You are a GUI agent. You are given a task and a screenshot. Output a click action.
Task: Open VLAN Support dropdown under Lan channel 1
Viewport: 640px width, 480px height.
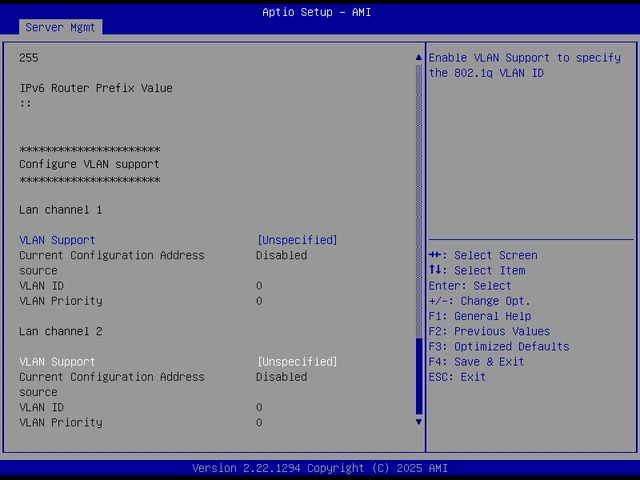(x=297, y=240)
